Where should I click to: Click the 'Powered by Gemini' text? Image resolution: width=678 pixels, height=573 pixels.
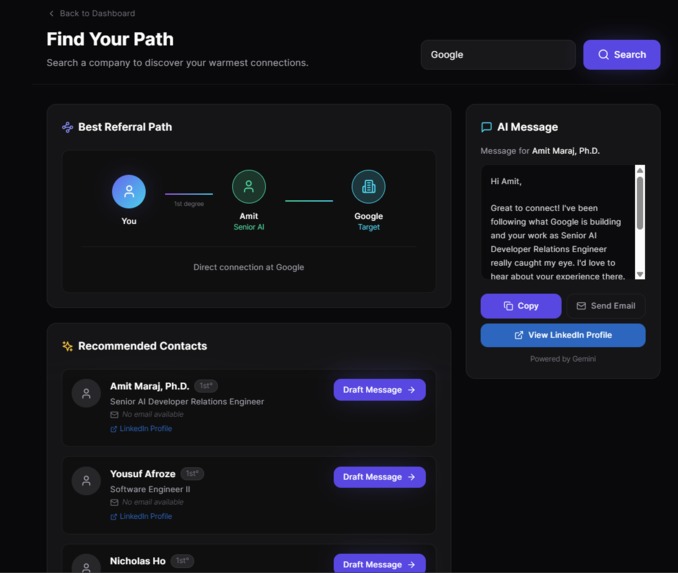pos(563,359)
